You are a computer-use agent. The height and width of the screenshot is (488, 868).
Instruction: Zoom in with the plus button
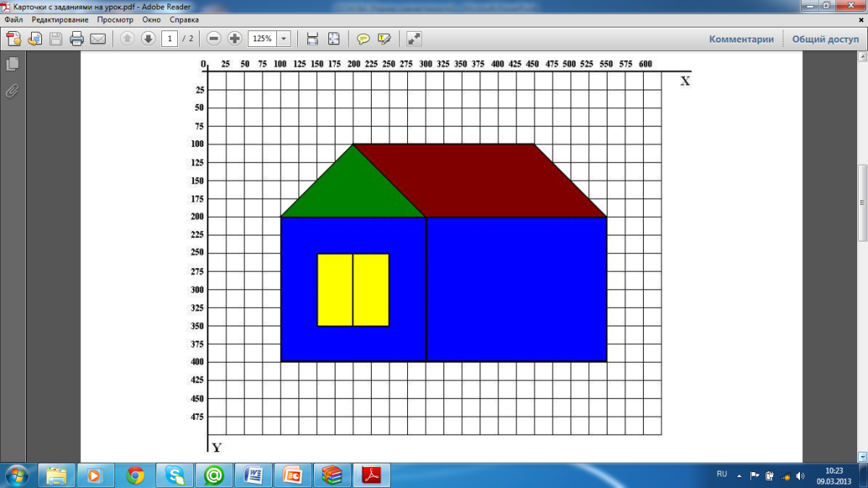[235, 39]
